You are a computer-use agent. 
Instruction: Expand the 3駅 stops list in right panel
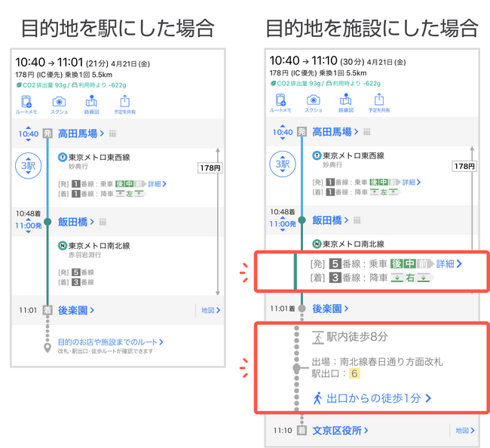click(282, 164)
